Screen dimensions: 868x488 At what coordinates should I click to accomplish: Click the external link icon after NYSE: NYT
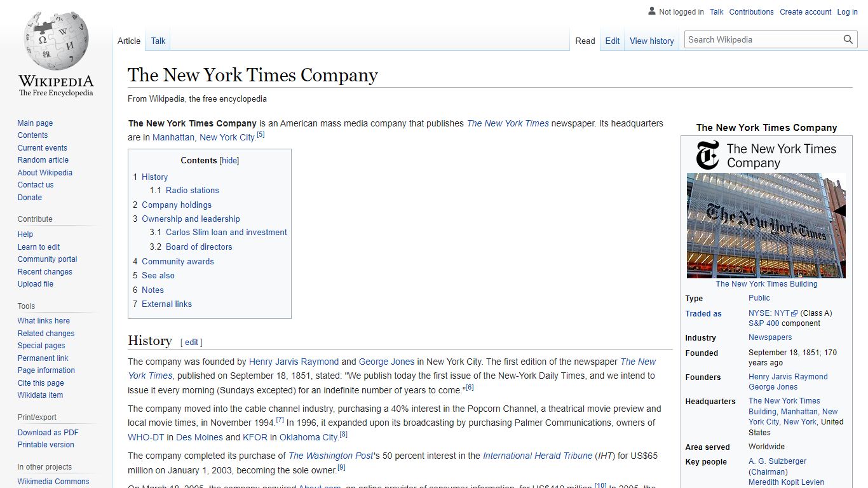coord(794,313)
